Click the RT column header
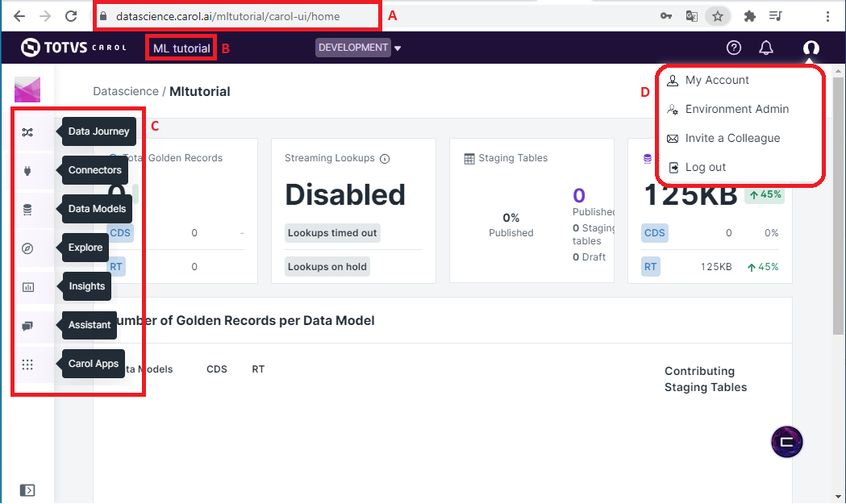This screenshot has height=504, width=846. click(258, 369)
